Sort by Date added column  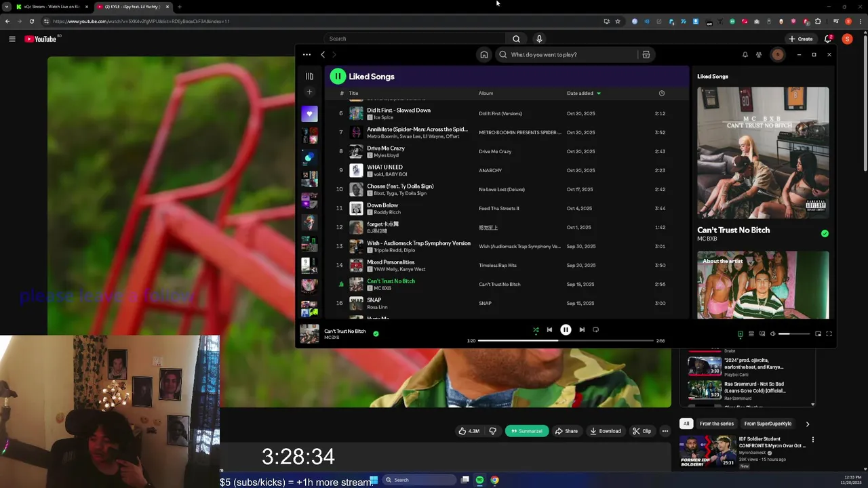pyautogui.click(x=584, y=94)
